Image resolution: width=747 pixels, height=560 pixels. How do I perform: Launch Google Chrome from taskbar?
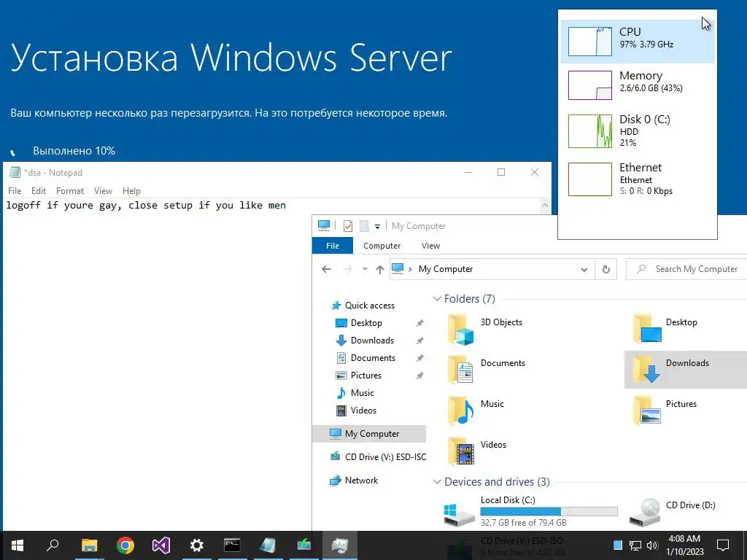coord(125,545)
